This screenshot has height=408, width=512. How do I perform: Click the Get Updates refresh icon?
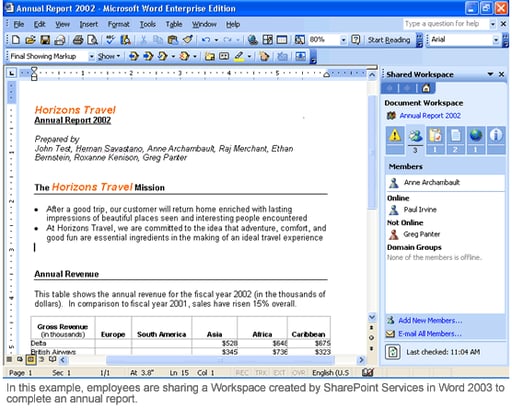click(393, 352)
